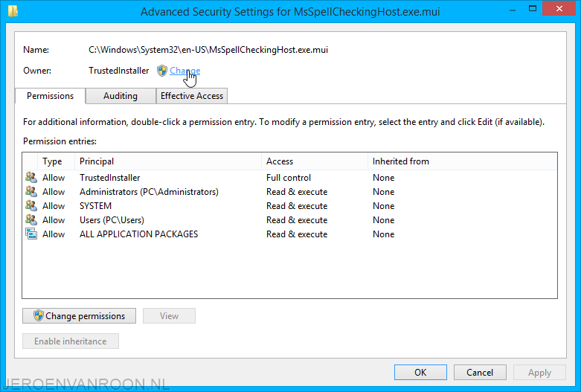Click the shield icon on Change permissions
Screen dimensions: 581x392
tap(38, 315)
